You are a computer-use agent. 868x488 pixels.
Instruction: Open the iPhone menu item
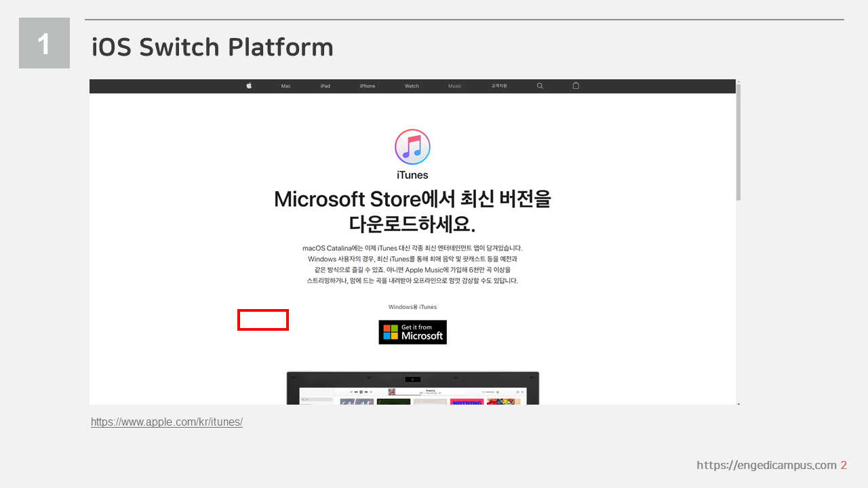[x=368, y=86]
